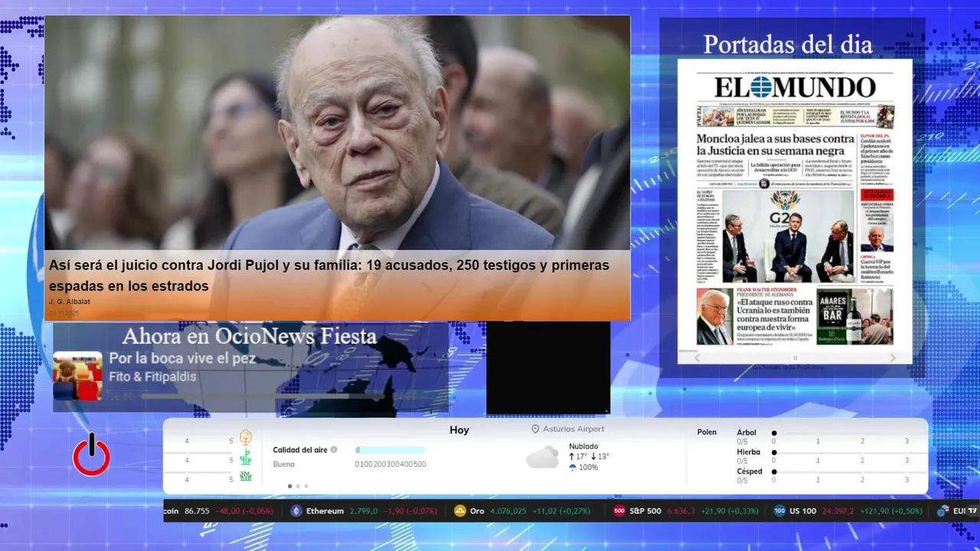
Task: Click the tree pollen icon
Action: (246, 437)
